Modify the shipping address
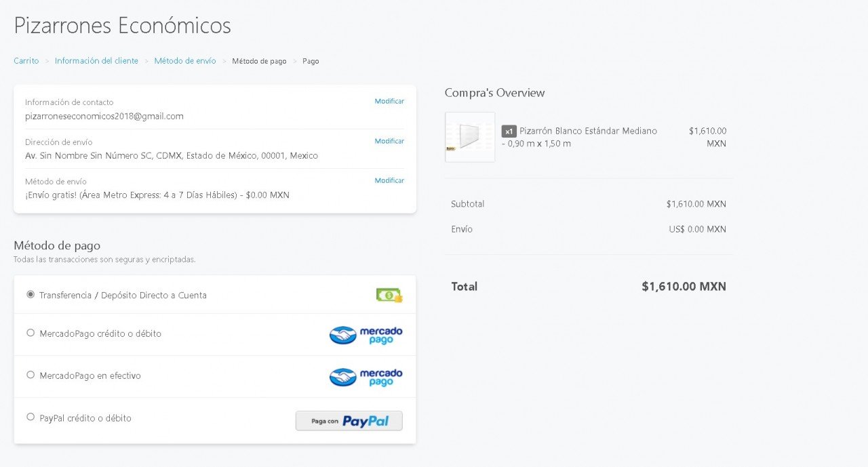 (x=389, y=141)
